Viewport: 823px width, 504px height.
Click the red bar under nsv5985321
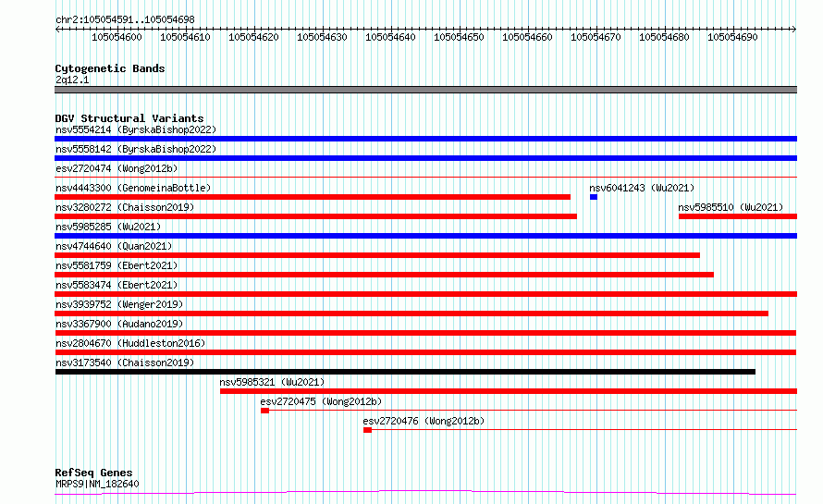click(x=509, y=391)
